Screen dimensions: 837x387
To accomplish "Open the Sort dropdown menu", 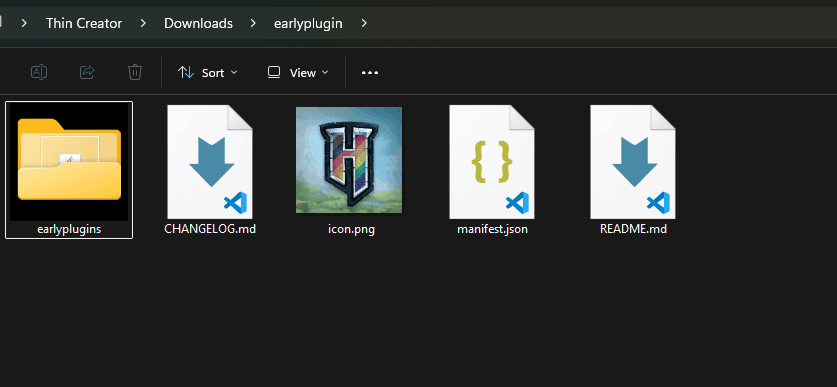I will click(207, 73).
